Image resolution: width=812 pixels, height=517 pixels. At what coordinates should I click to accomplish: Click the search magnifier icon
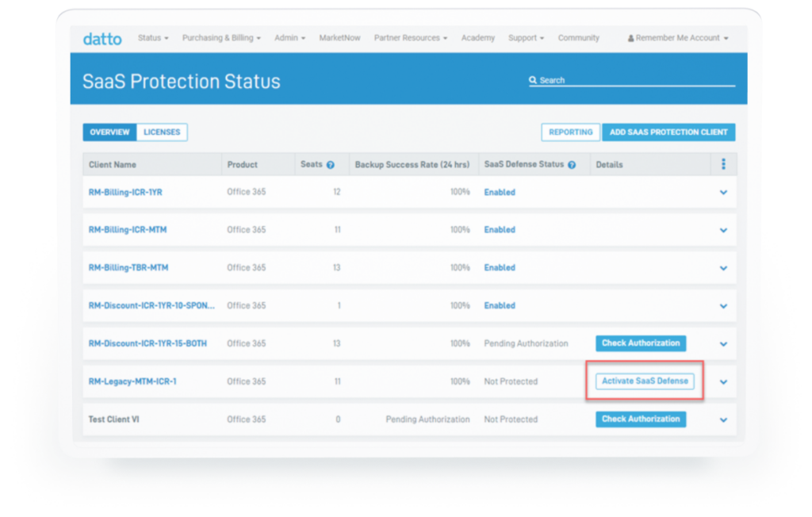(532, 79)
